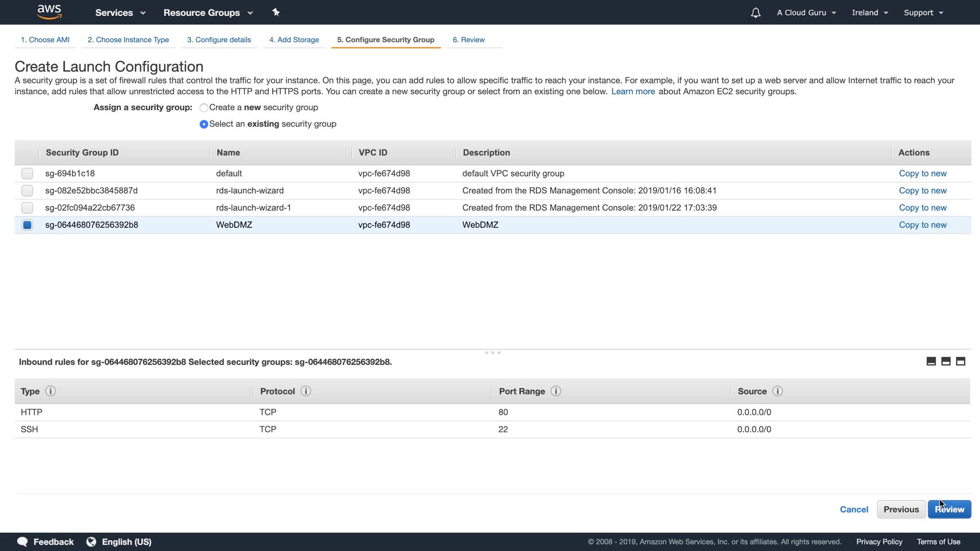980x551 pixels.
Task: Check the rds-launch-wizard-1 checkbox
Action: click(27, 208)
